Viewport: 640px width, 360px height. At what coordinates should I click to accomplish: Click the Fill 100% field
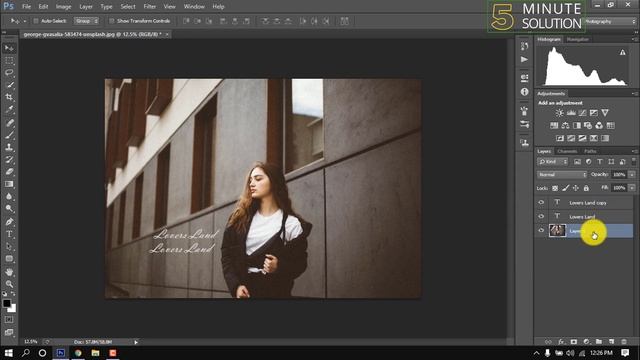(x=619, y=188)
